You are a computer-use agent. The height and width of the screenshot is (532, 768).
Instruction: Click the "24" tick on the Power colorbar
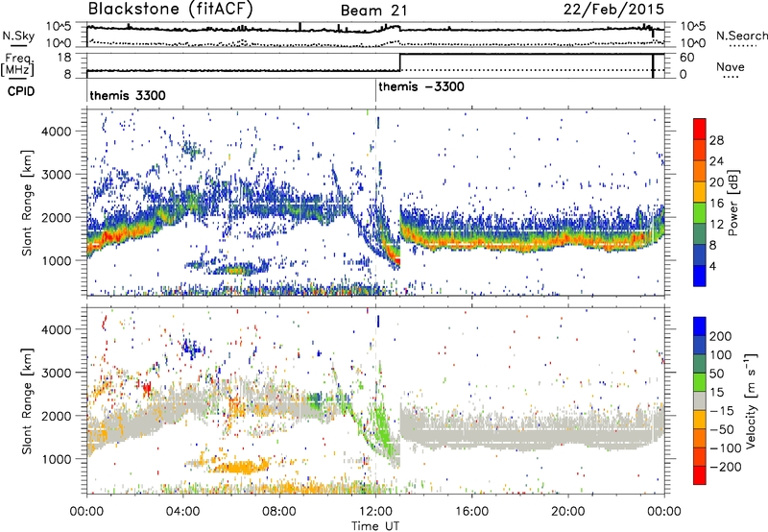pyautogui.click(x=716, y=161)
